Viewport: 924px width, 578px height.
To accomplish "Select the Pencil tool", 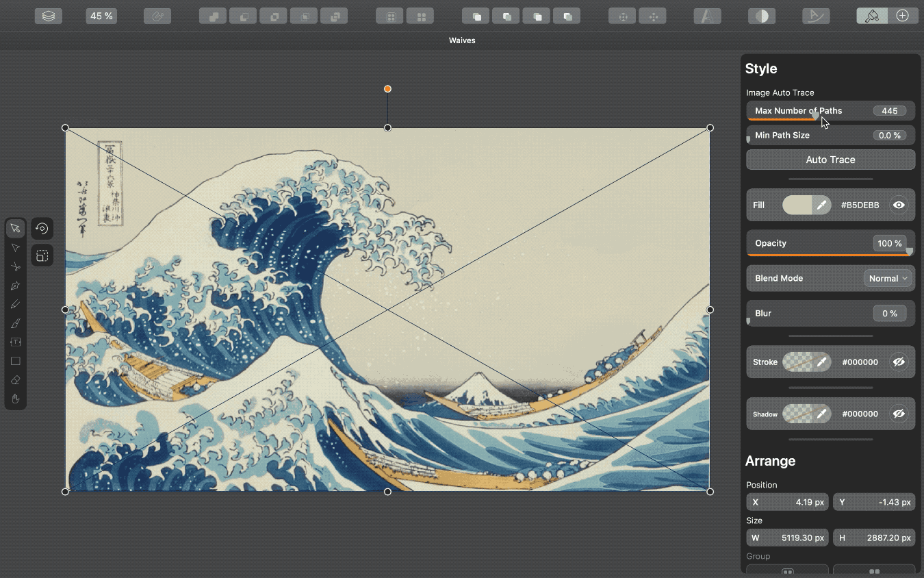I will (15, 304).
